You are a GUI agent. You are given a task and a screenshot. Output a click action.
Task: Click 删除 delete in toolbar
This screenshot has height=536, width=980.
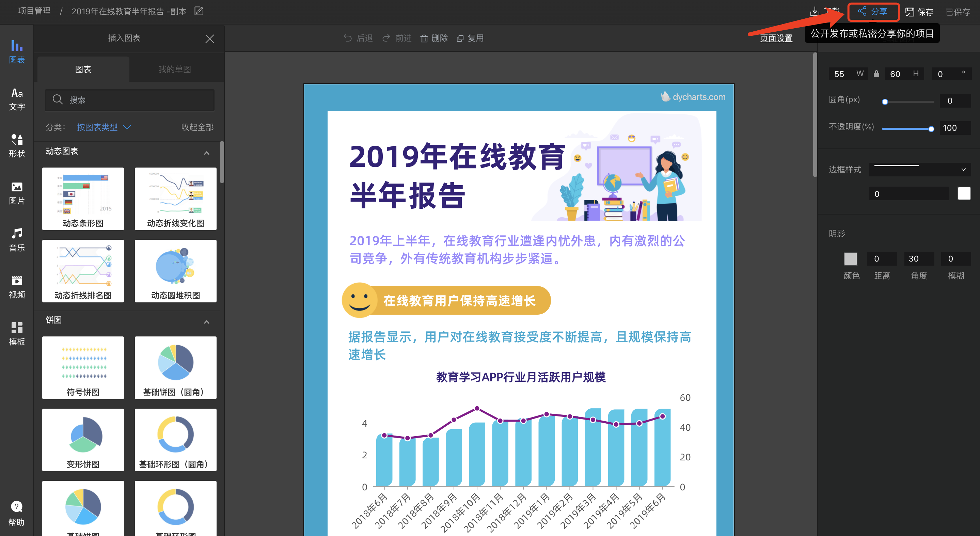[x=434, y=38]
